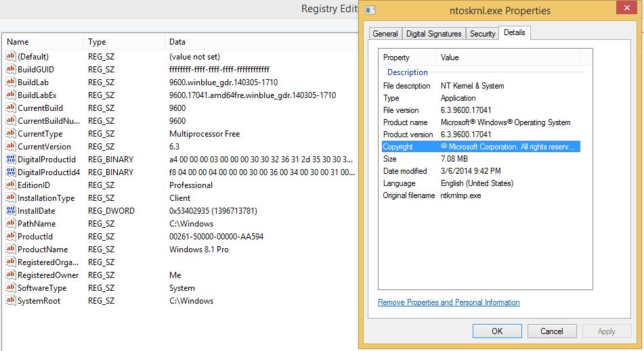
Task: Select the Language property row
Action: click(x=481, y=183)
